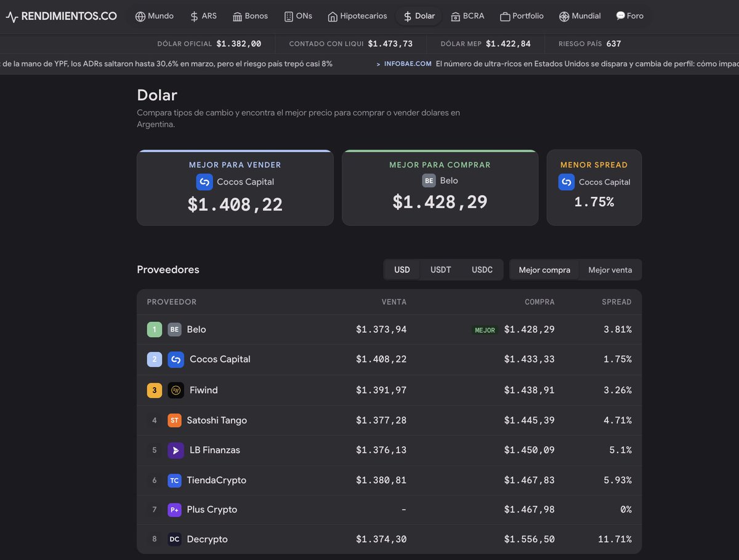Click the globe icon beside Mundo
Screen dimensions: 739x560
(x=140, y=17)
